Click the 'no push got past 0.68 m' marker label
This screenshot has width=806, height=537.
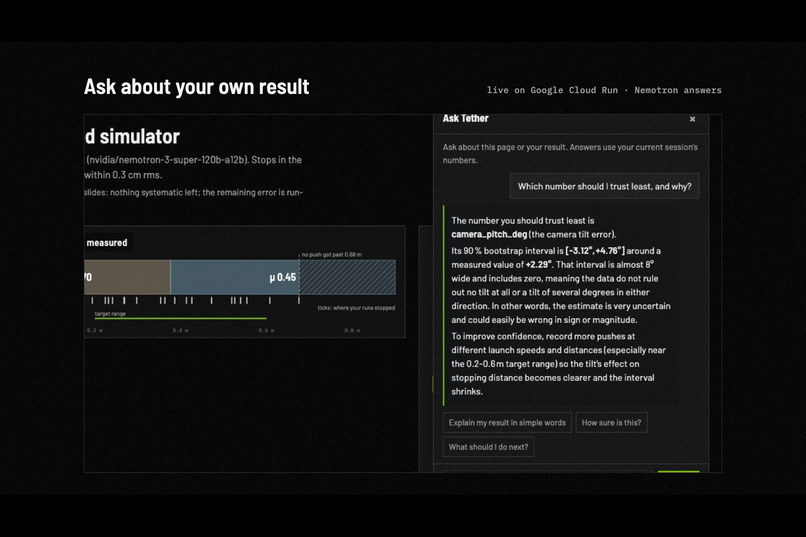click(x=332, y=254)
